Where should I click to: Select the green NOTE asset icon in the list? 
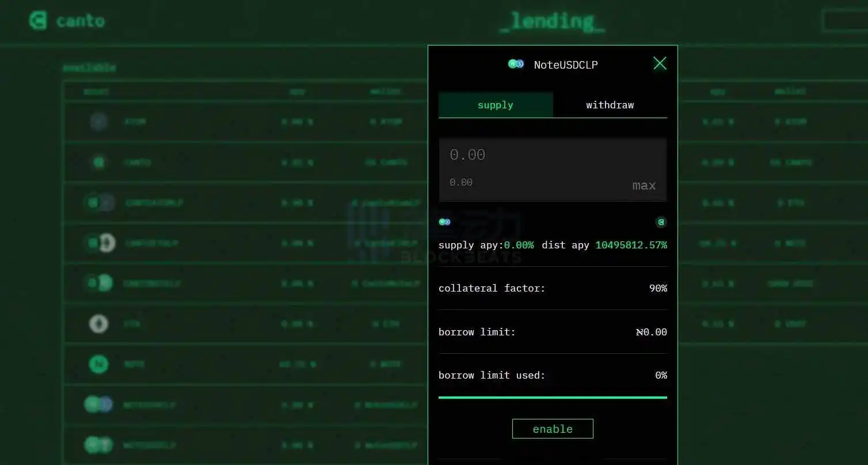(x=99, y=364)
